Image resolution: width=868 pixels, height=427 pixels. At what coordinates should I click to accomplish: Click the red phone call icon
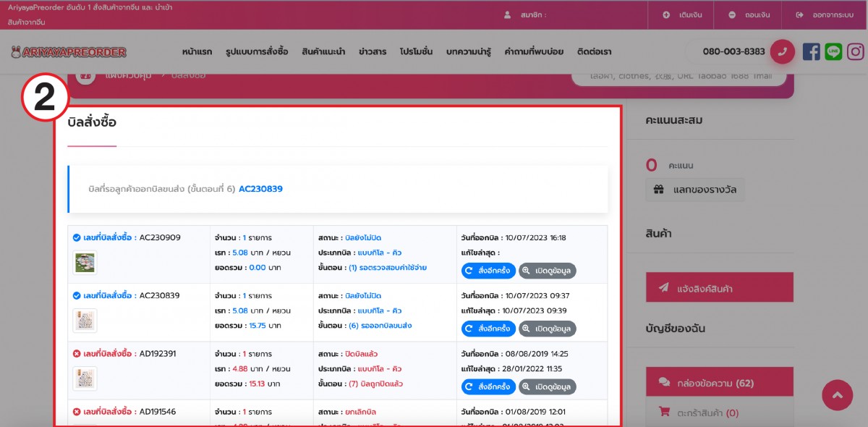[x=782, y=52]
